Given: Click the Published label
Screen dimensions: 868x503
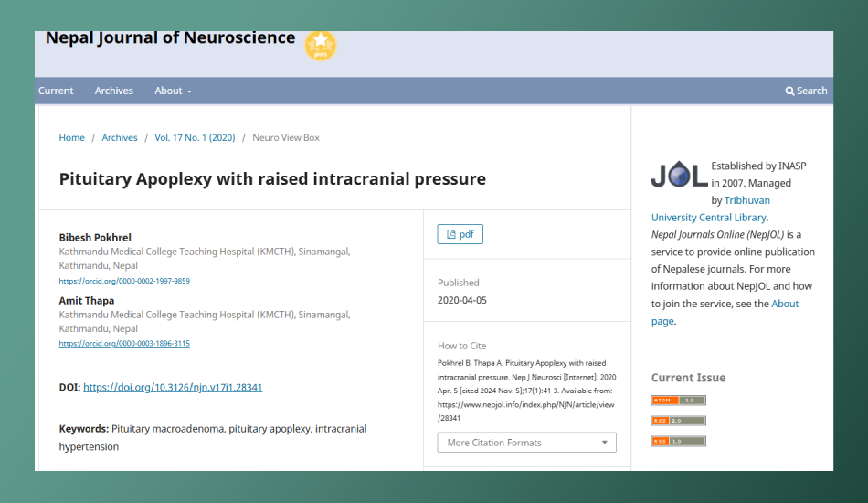Looking at the screenshot, I should pyautogui.click(x=459, y=283).
